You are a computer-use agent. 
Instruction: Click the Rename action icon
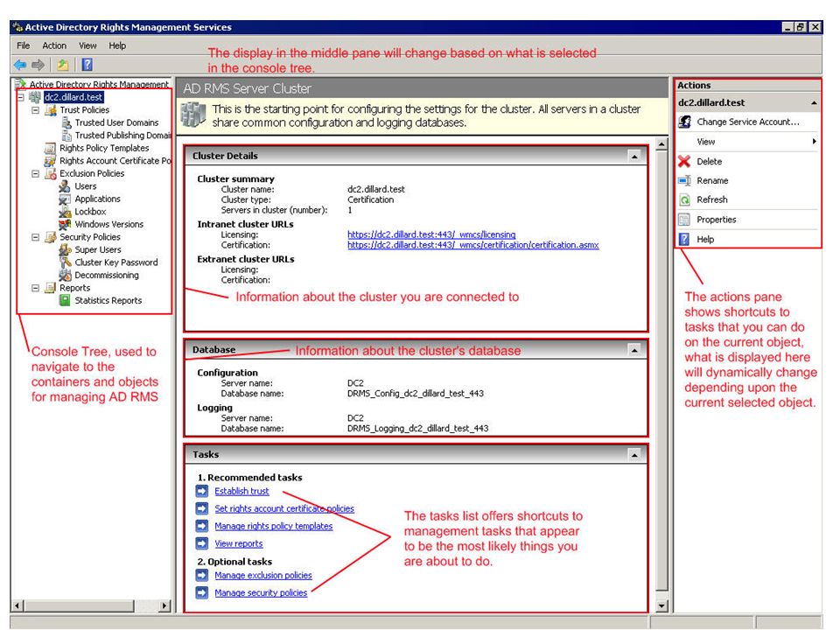click(x=684, y=180)
